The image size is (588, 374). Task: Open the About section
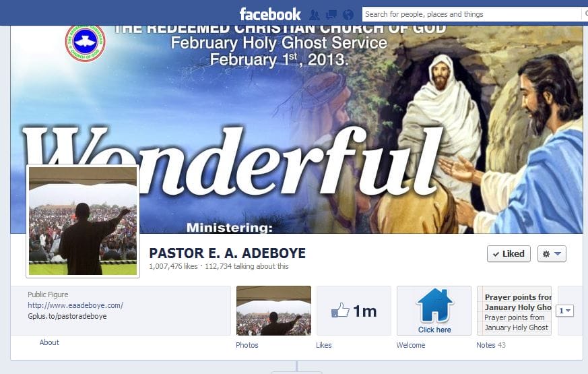(49, 342)
